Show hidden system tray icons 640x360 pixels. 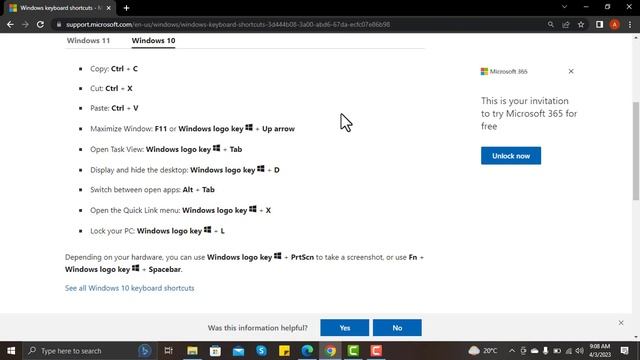[x=512, y=351]
